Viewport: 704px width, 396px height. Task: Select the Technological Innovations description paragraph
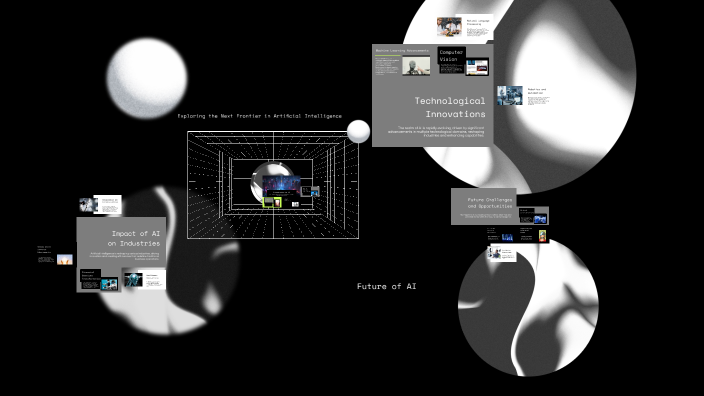(x=436, y=131)
